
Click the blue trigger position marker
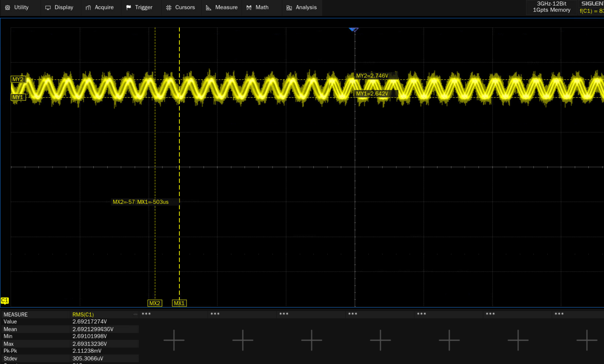pos(354,30)
